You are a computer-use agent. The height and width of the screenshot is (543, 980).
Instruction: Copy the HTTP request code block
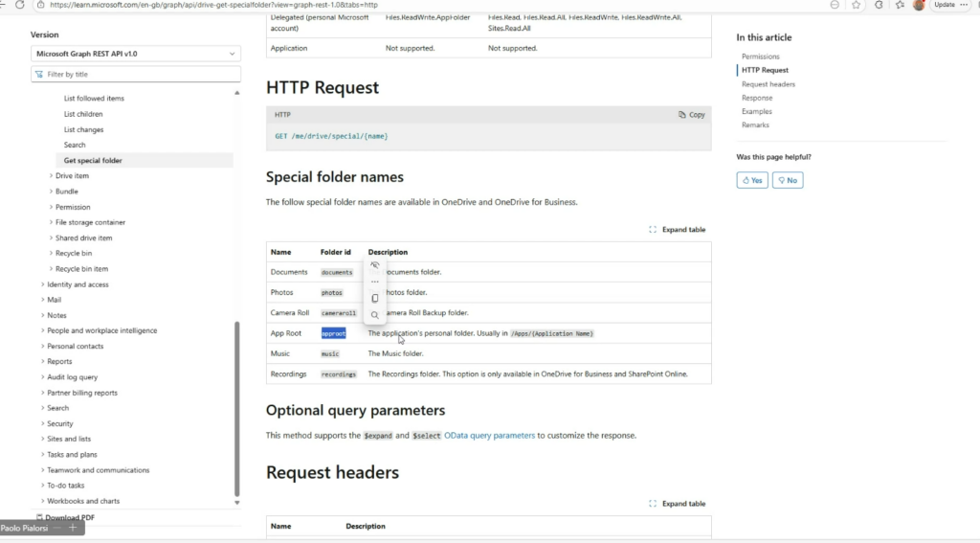pos(691,115)
